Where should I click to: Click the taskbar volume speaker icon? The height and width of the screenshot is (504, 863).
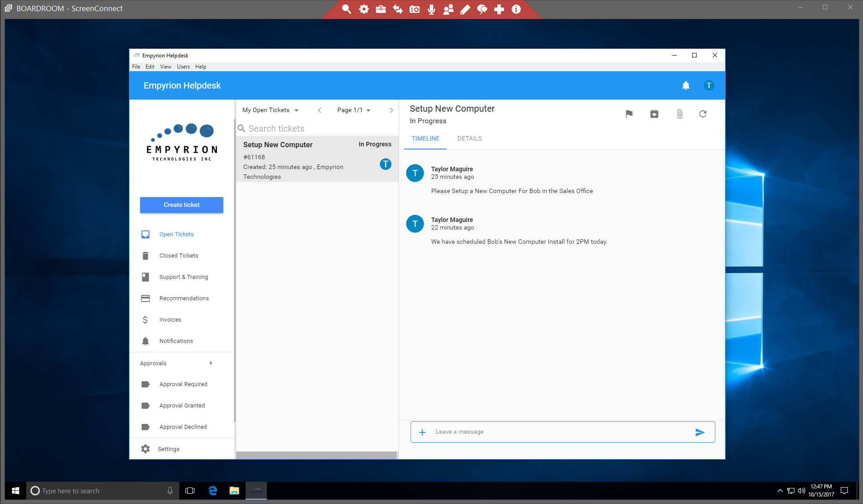pyautogui.click(x=802, y=491)
